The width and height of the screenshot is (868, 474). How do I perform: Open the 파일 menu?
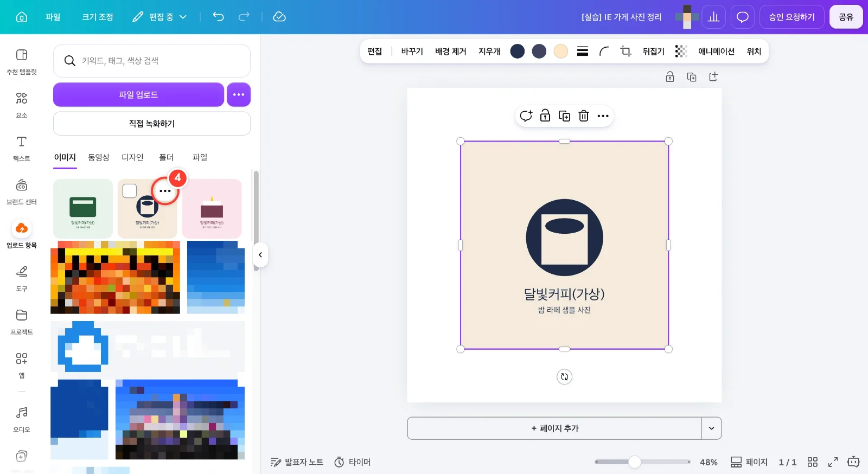click(53, 17)
